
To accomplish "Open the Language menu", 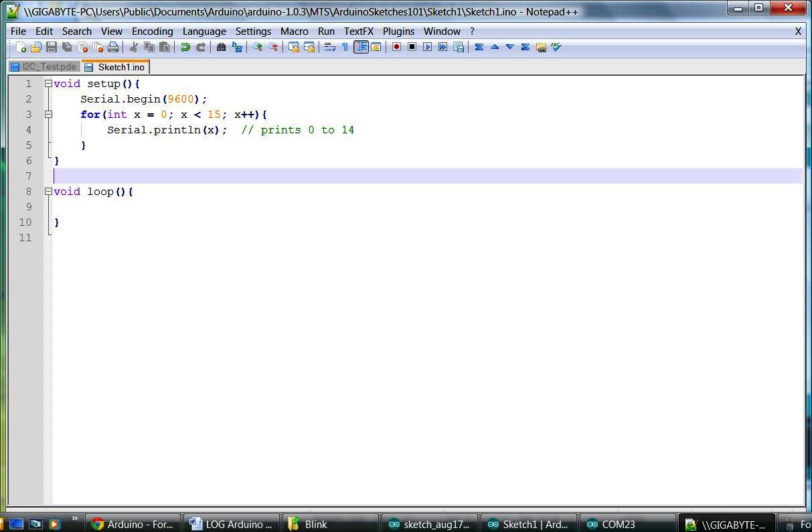I will click(x=204, y=31).
